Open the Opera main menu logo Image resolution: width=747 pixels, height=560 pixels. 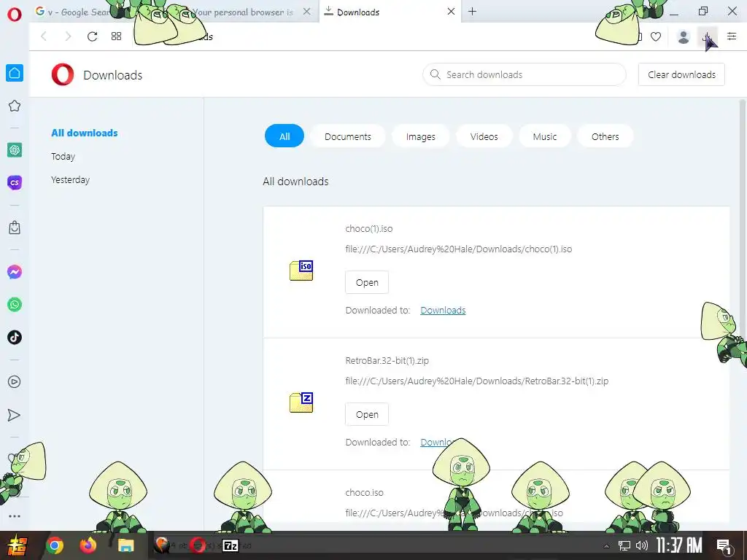click(x=15, y=14)
